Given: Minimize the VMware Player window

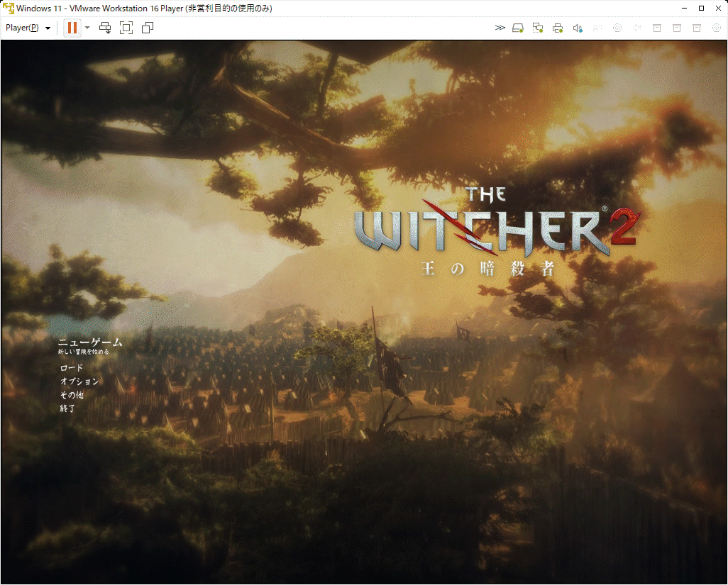Looking at the screenshot, I should (684, 9).
